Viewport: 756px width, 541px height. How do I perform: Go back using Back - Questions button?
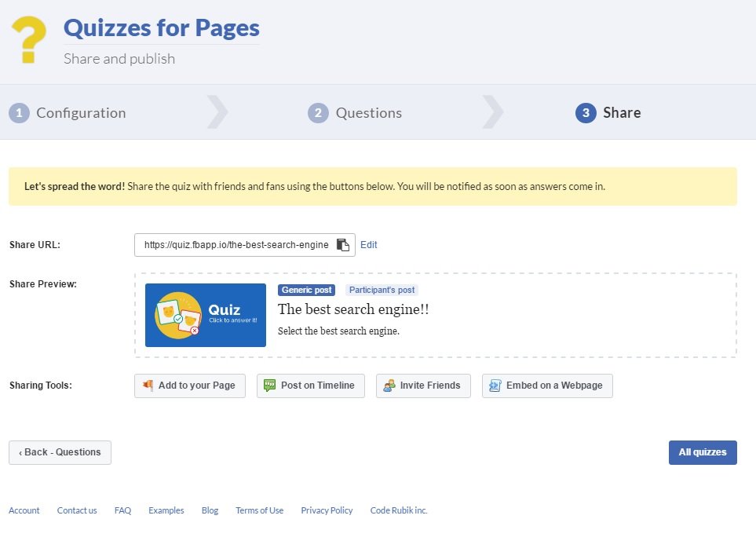click(60, 452)
